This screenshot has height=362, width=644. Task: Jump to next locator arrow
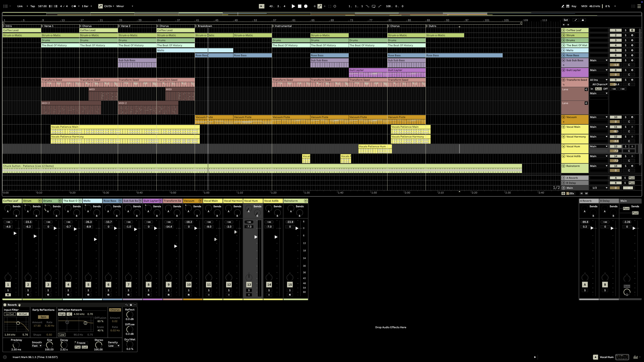[x=568, y=25]
